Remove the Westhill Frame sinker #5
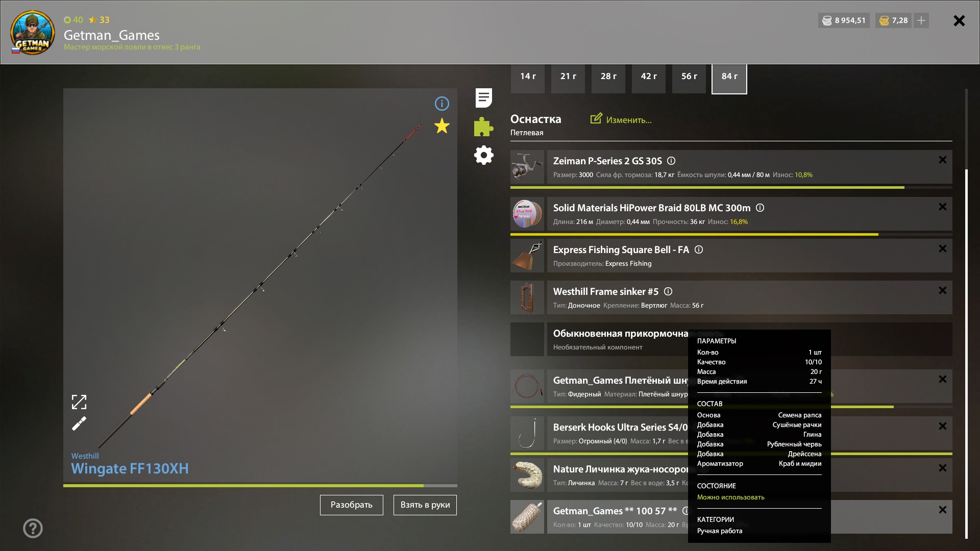The image size is (980, 551). pyautogui.click(x=943, y=290)
